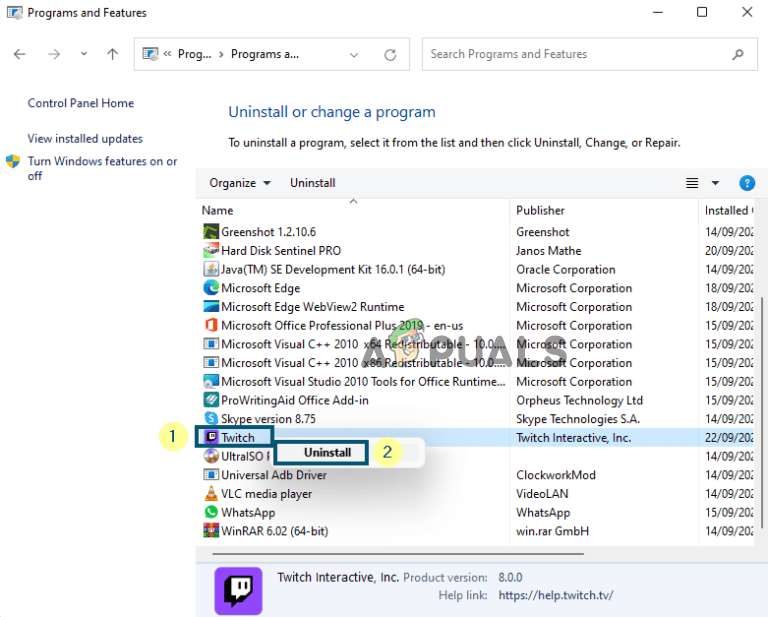This screenshot has height=617, width=768.
Task: Select the Visual C++ 2010 x64 icon
Action: click(211, 343)
